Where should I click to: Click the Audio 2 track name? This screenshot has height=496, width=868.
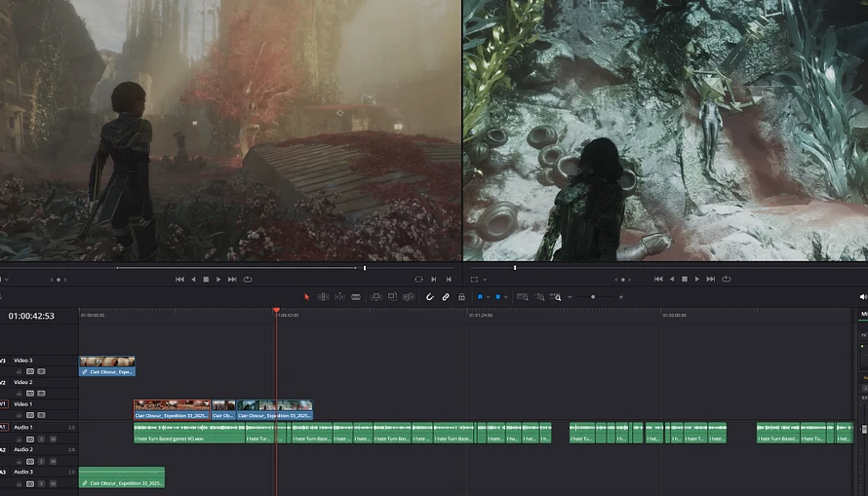[x=23, y=449]
